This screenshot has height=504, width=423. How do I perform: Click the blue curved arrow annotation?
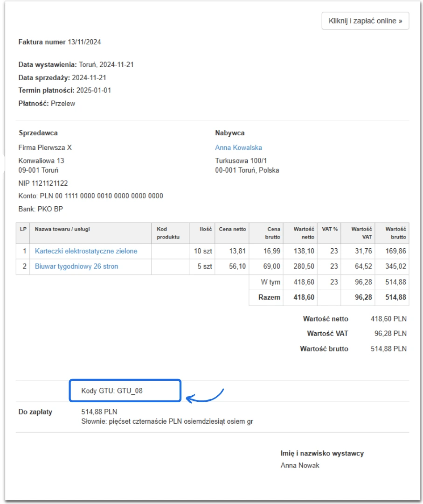[x=205, y=396]
